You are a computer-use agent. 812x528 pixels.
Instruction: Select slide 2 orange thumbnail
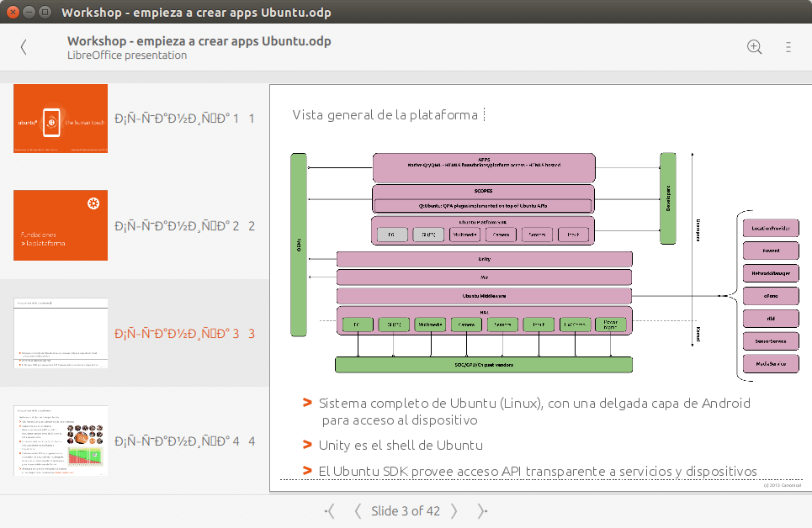click(61, 225)
